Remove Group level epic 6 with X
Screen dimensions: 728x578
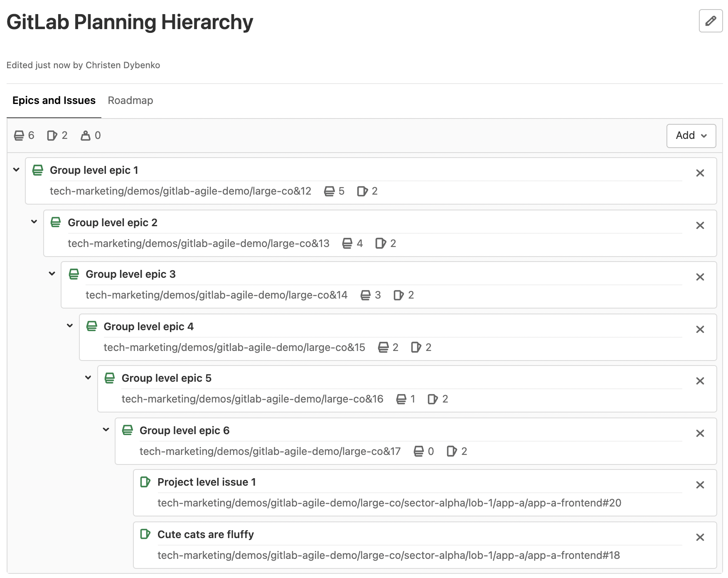[x=700, y=433]
